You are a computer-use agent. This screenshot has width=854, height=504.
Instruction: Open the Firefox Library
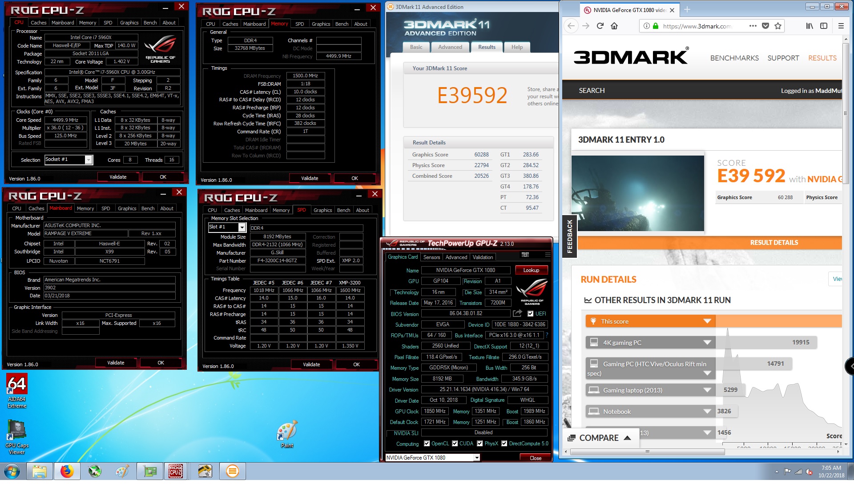(x=810, y=26)
